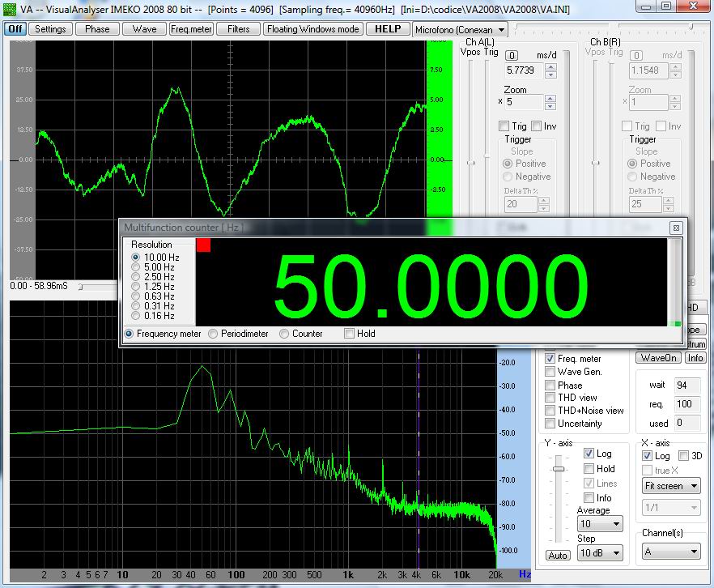Select Negative trigger slope for channel A

507,177
